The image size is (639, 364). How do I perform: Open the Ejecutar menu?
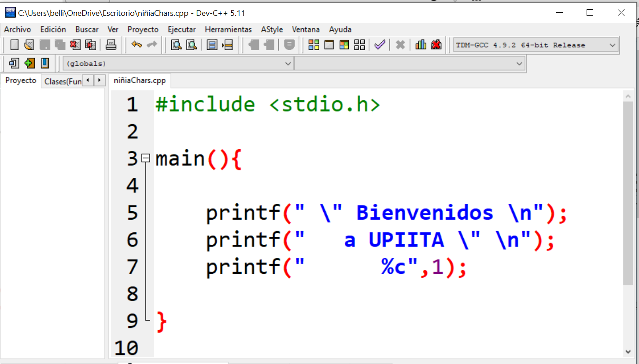(181, 29)
